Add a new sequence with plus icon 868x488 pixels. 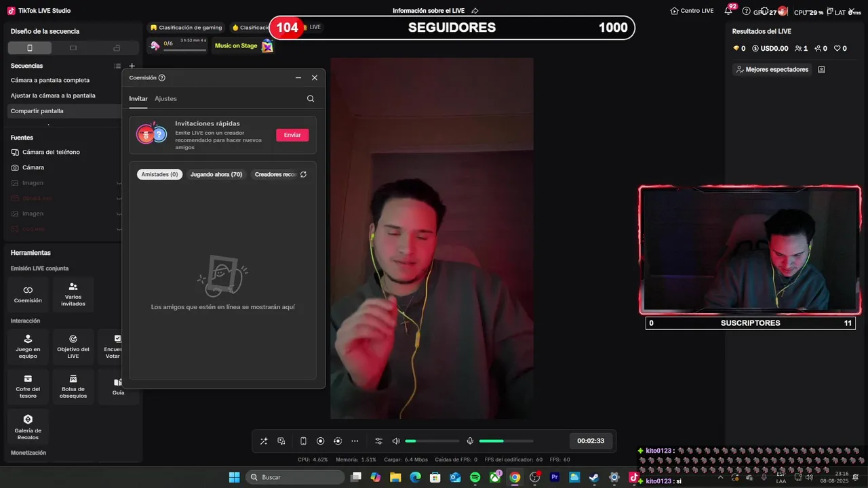point(132,66)
